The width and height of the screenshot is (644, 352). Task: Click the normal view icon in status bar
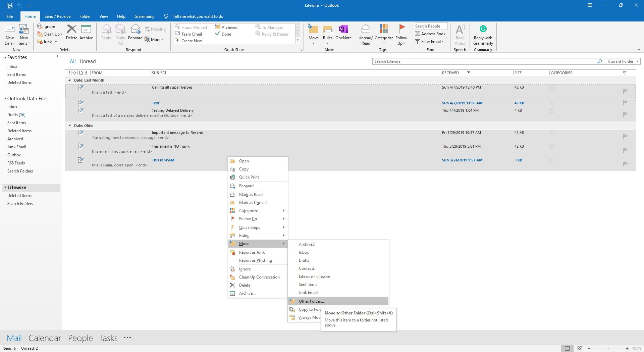coord(567,348)
